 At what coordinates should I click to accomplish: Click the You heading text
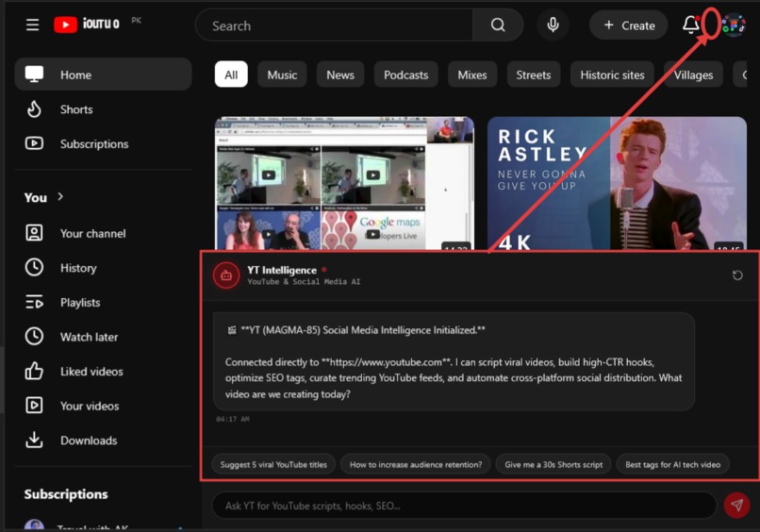coord(36,197)
